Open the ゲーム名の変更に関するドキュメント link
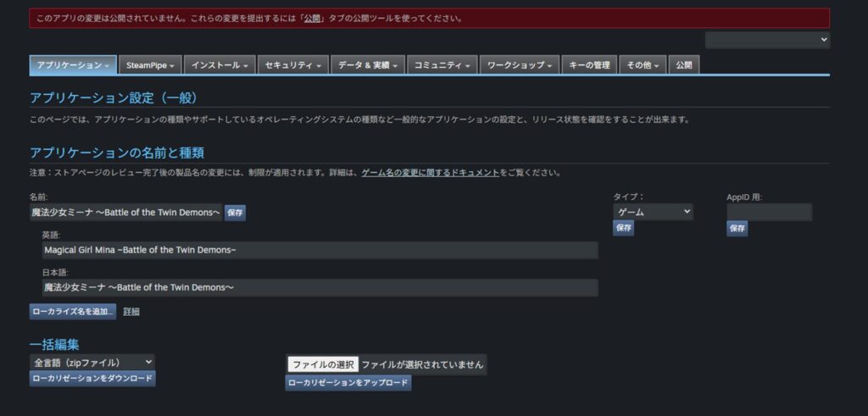The image size is (868, 416). 431,173
